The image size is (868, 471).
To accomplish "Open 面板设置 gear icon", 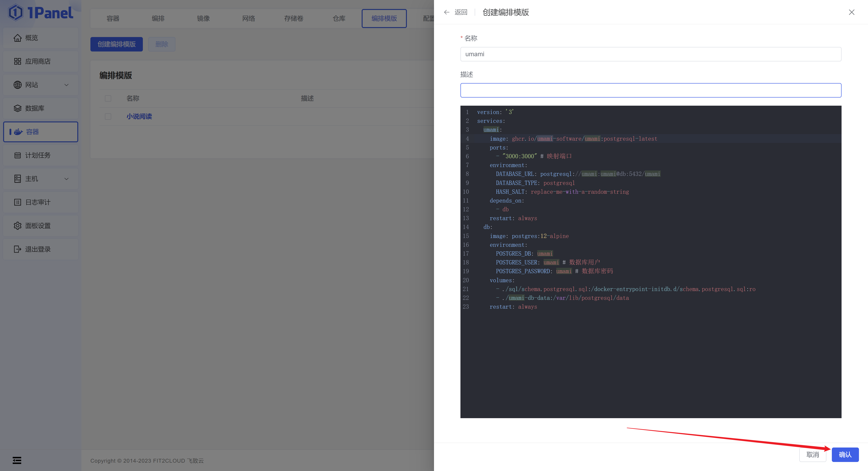I will 18,226.
